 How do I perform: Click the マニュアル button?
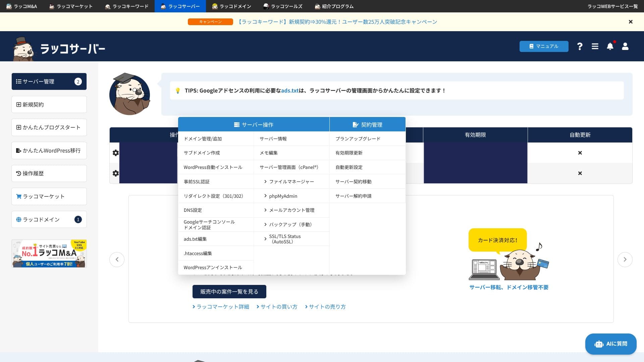point(544,46)
